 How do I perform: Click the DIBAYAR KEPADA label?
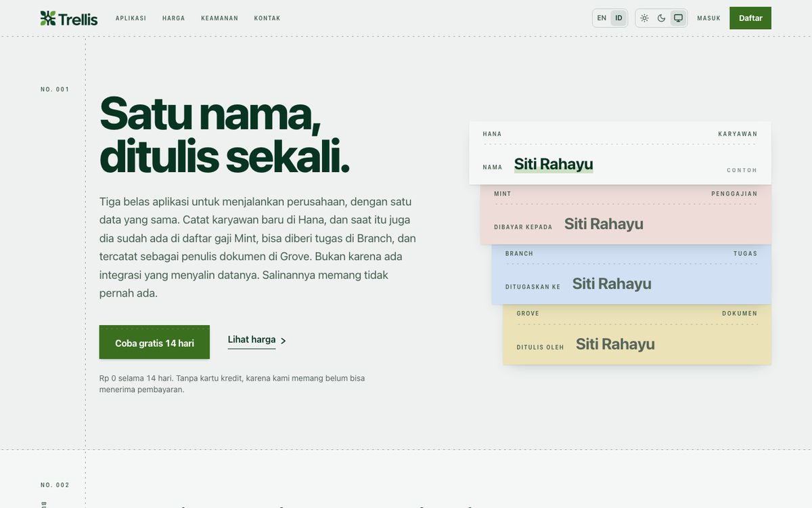tap(523, 227)
